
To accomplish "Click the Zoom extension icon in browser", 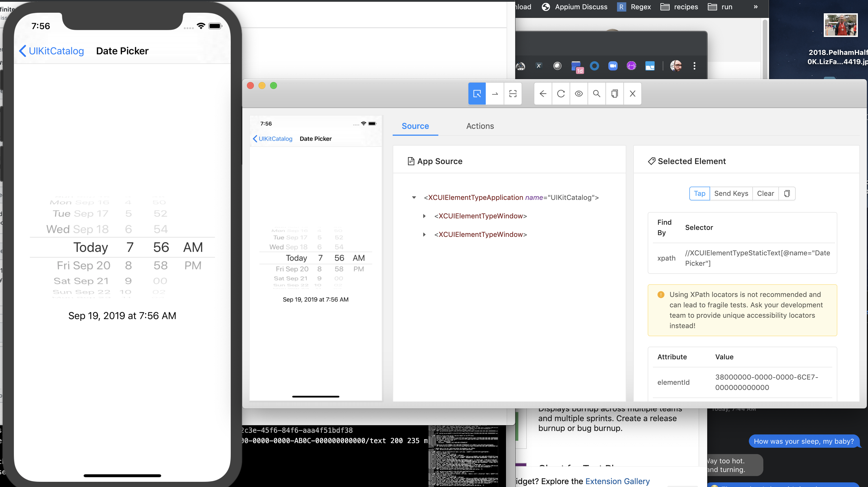I will click(x=613, y=66).
